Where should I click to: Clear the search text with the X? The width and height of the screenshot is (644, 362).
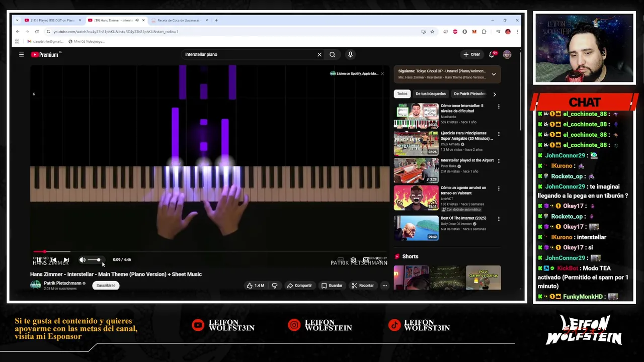click(x=319, y=54)
